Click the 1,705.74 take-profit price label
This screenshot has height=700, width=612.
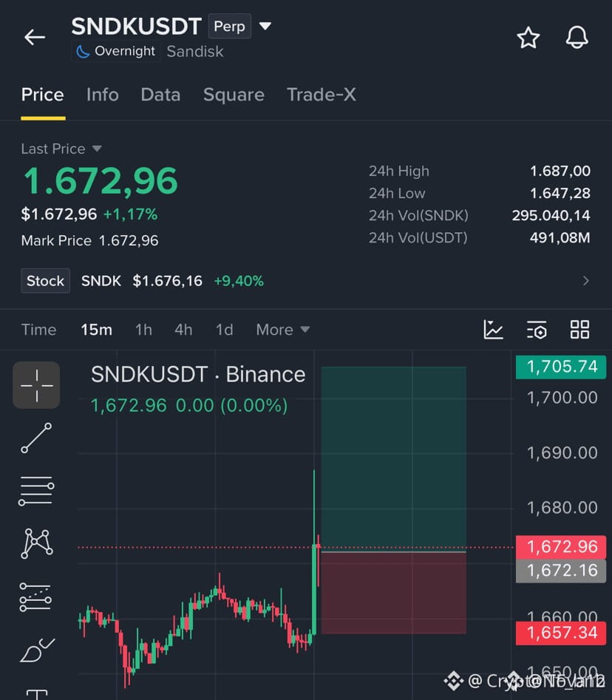[x=561, y=367]
